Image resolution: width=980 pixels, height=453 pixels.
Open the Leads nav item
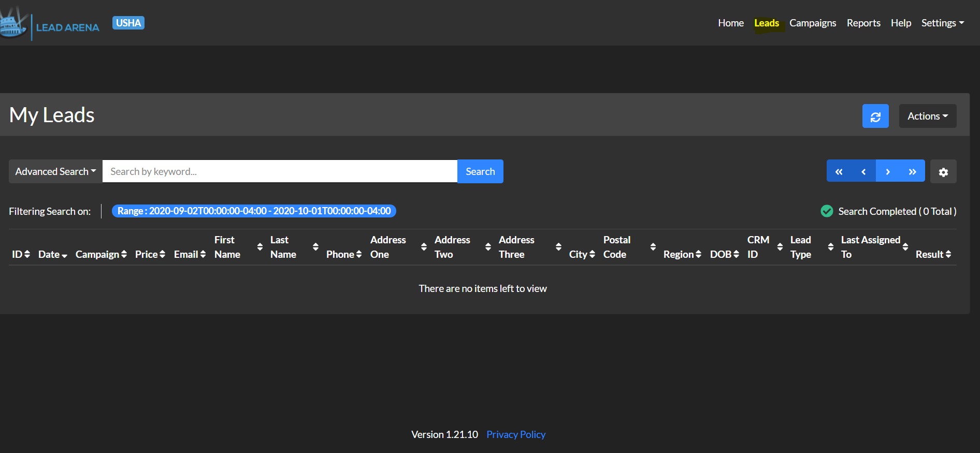click(x=767, y=23)
